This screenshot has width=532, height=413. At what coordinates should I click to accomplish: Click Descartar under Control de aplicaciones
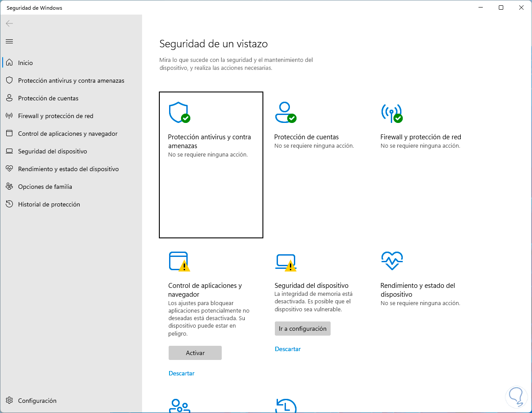pos(181,373)
